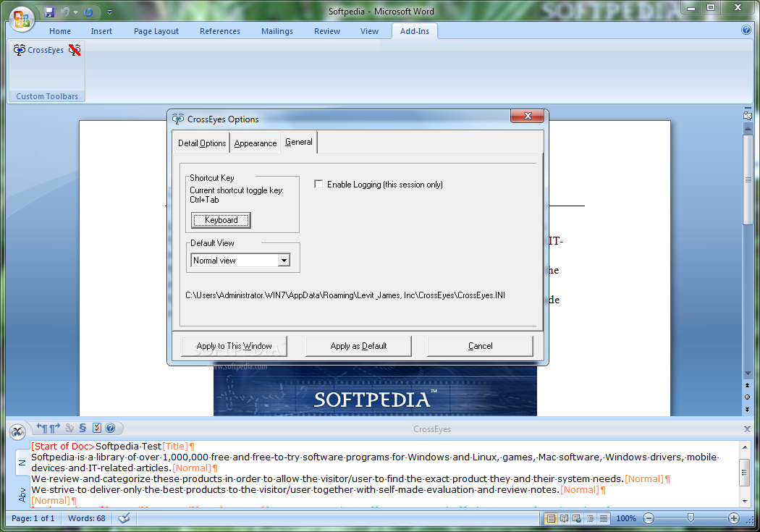Select the General tab in the options dialog
Viewport: 760px width, 532px height.
298,142
